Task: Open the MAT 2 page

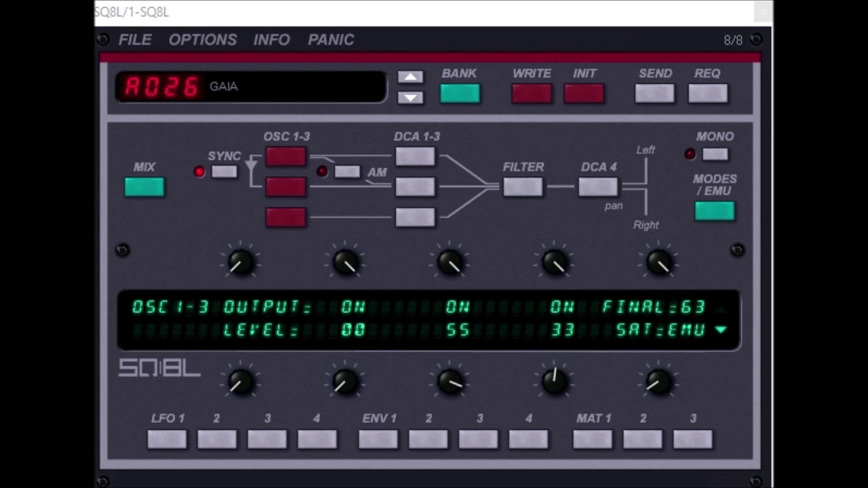Action: pyautogui.click(x=643, y=439)
